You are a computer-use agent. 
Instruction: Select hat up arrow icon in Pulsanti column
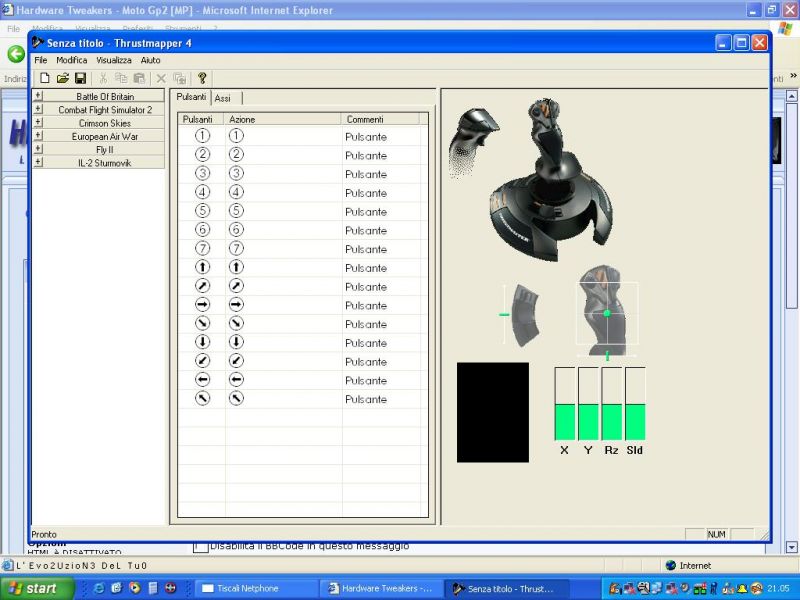point(203,267)
